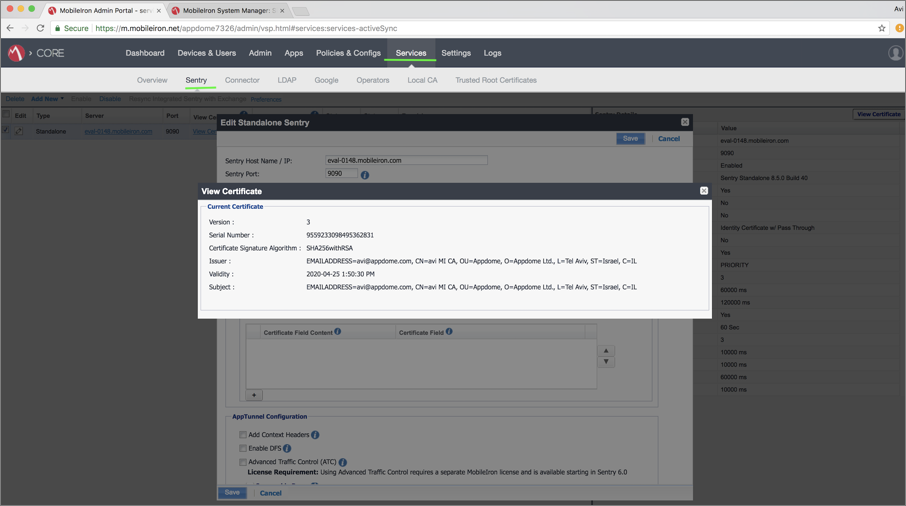Select the SHA256withRSA algorithm text
The width and height of the screenshot is (906, 506).
[329, 248]
